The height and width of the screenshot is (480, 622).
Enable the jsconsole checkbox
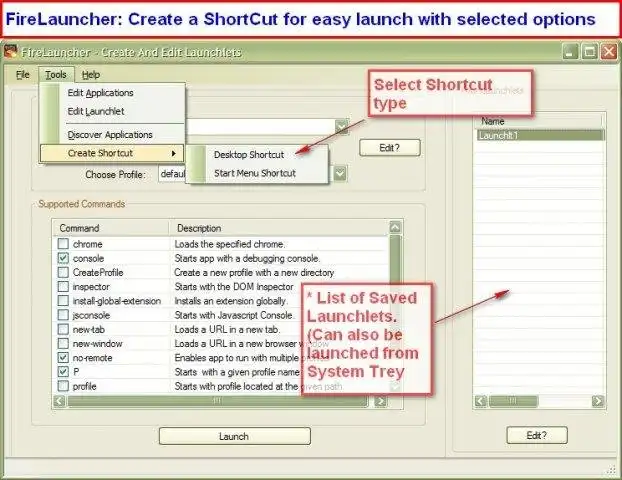click(63, 315)
